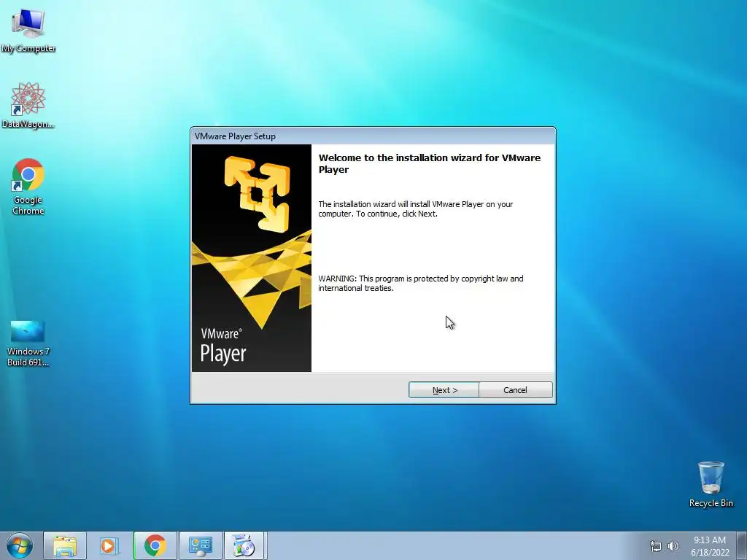Click the VMware Player logo banner image

[x=252, y=258]
